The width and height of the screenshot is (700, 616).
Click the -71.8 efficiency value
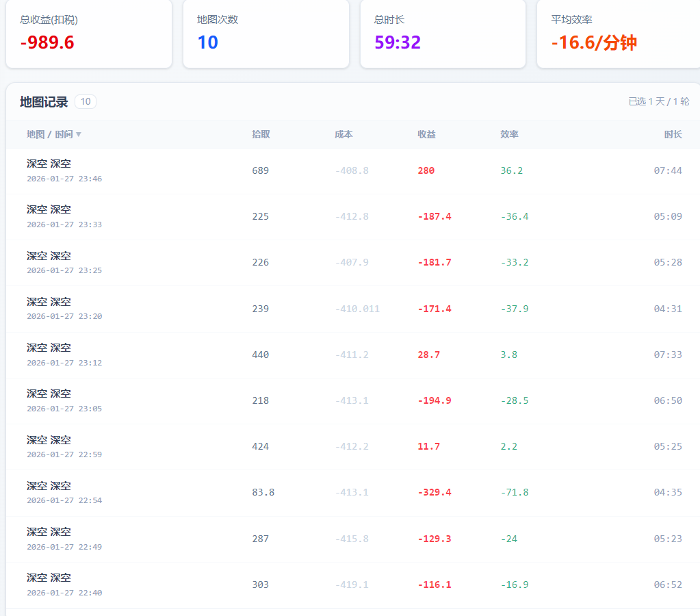click(x=514, y=492)
